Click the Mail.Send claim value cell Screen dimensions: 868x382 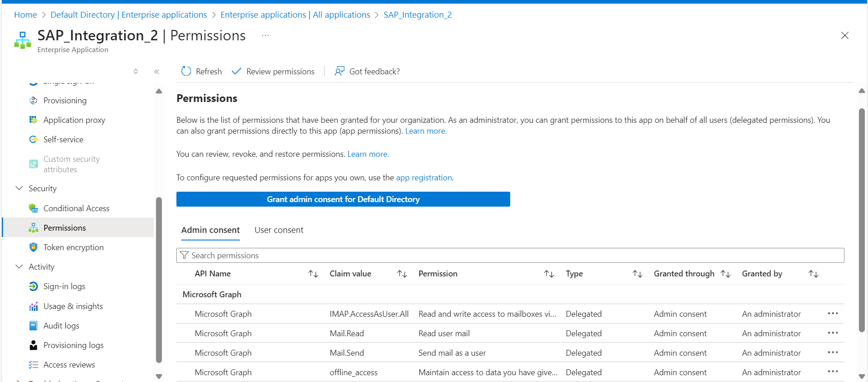click(x=347, y=353)
